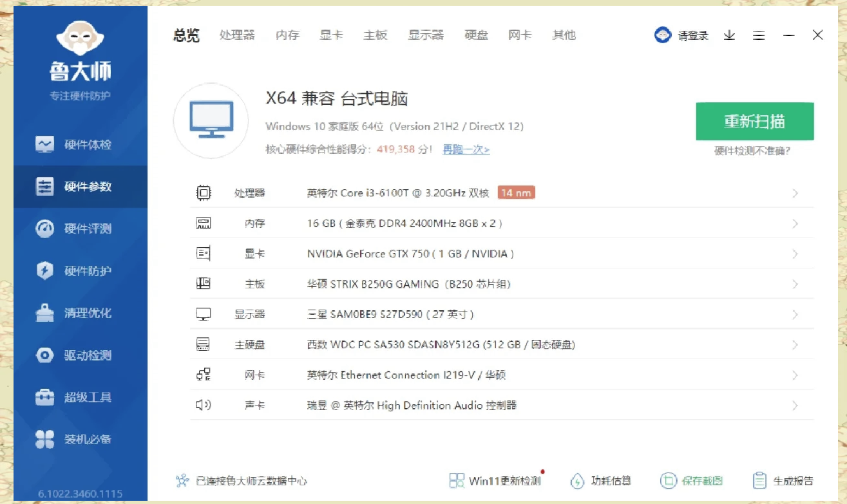Switch to the 显卡 tab
Screen dimensions: 847x504
click(331, 35)
